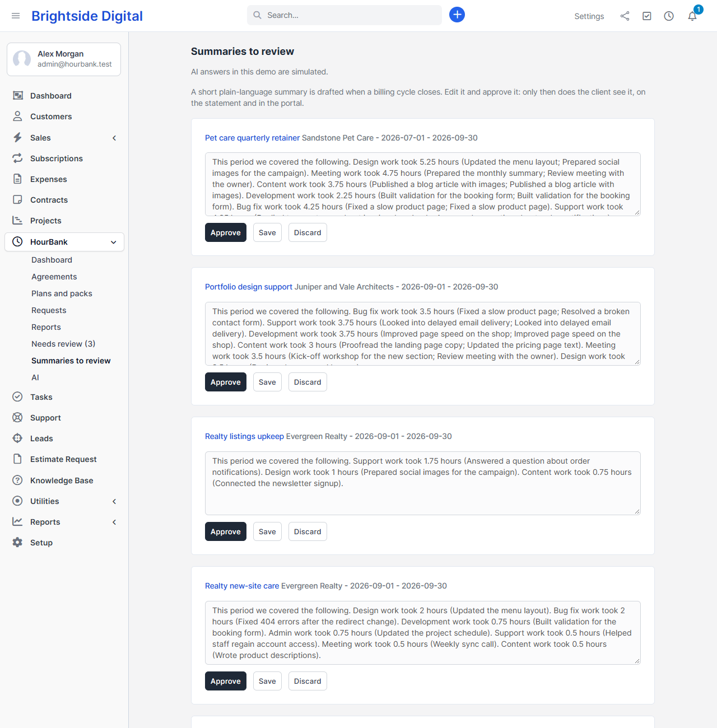The image size is (717, 728).
Task: Open Needs review (3) in HourBank
Action: (x=63, y=344)
